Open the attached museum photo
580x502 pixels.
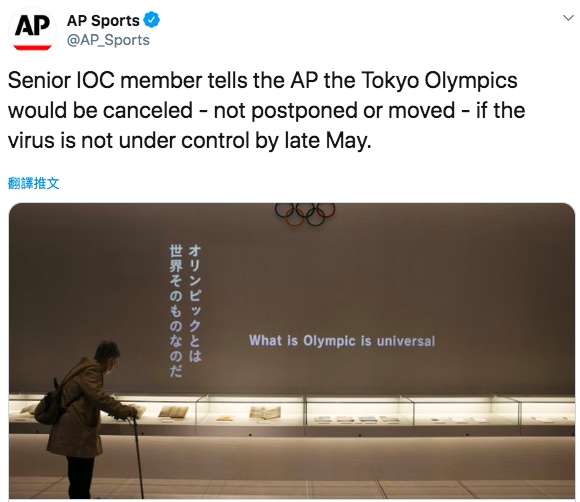[x=292, y=351]
